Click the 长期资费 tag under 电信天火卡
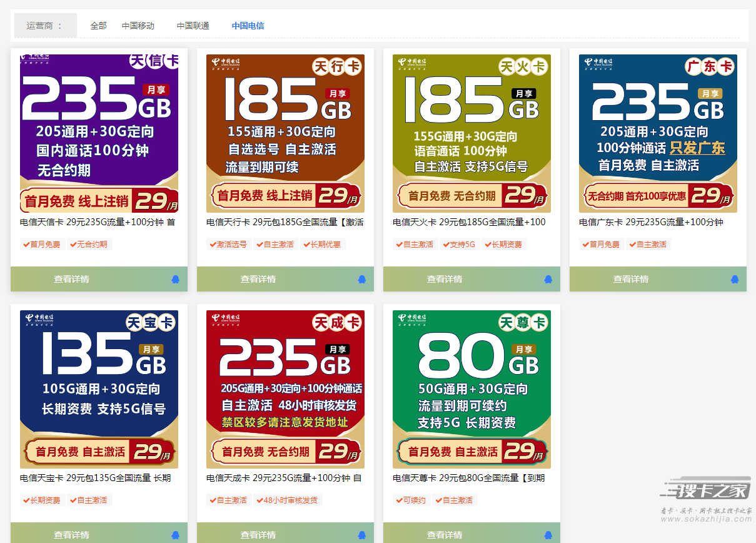Image resolution: width=756 pixels, height=543 pixels. point(503,245)
